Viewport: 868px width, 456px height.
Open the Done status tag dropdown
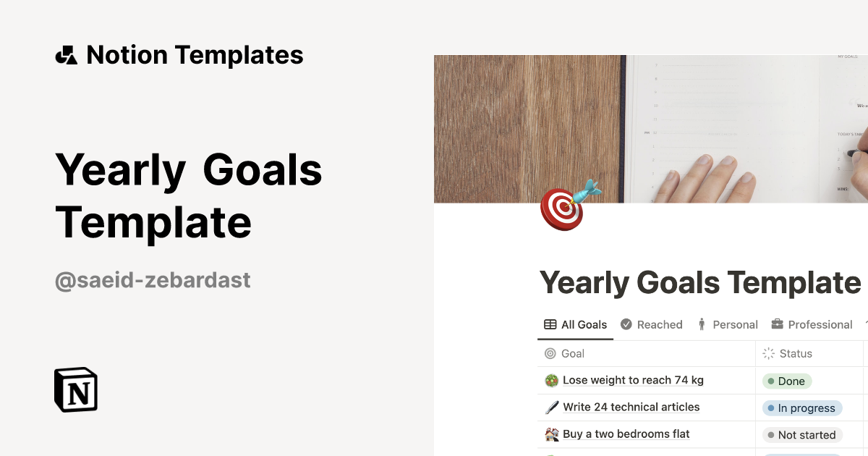(787, 381)
